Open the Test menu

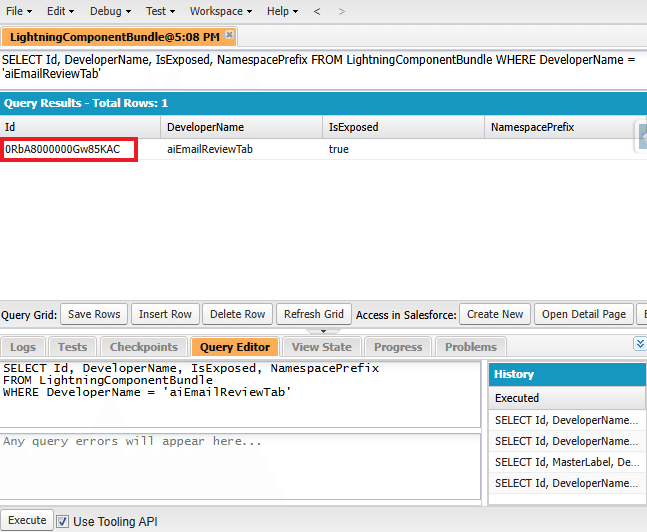(160, 11)
